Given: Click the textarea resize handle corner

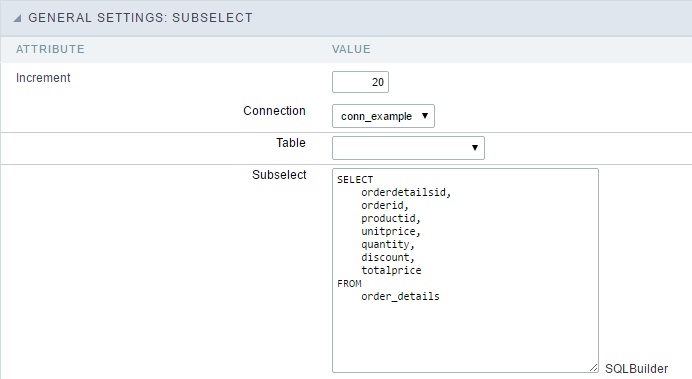Looking at the screenshot, I should (594, 368).
